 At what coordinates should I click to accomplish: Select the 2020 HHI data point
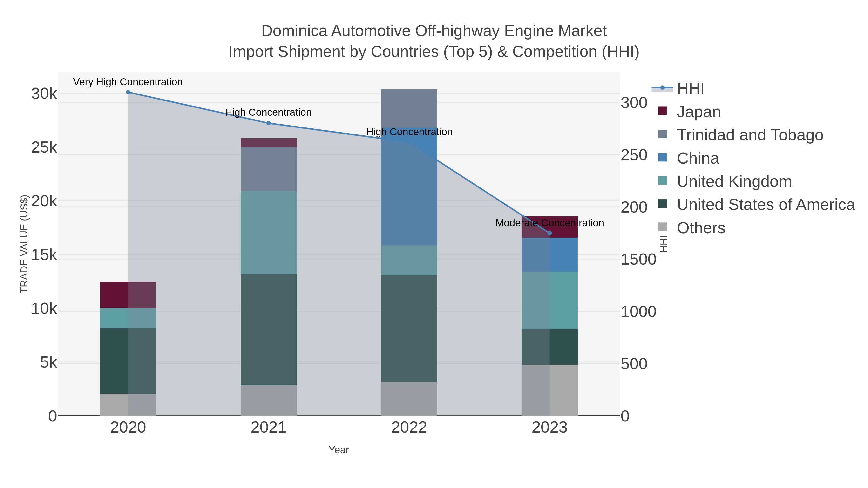pyautogui.click(x=128, y=92)
